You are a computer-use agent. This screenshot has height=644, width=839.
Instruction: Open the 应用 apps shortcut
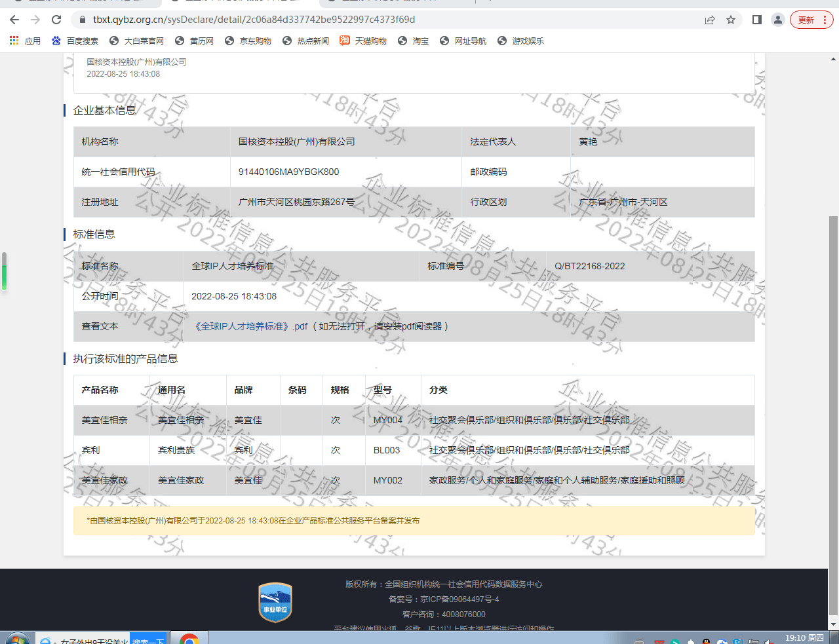coord(25,41)
